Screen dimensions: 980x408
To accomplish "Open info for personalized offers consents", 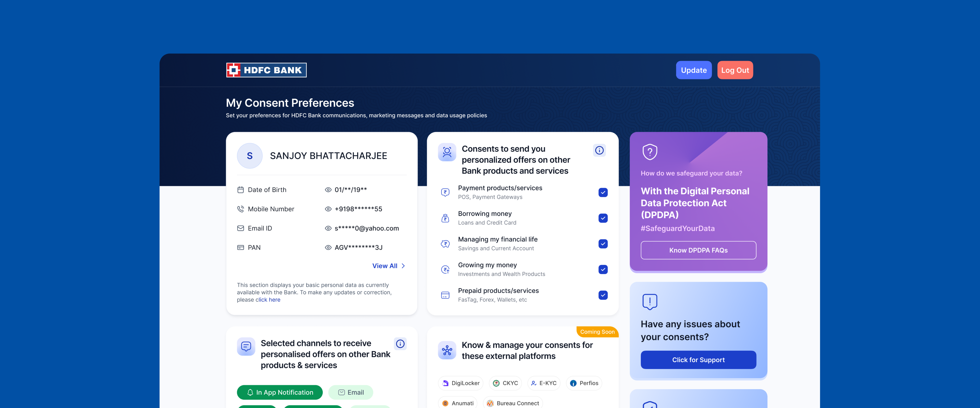I will (x=599, y=150).
